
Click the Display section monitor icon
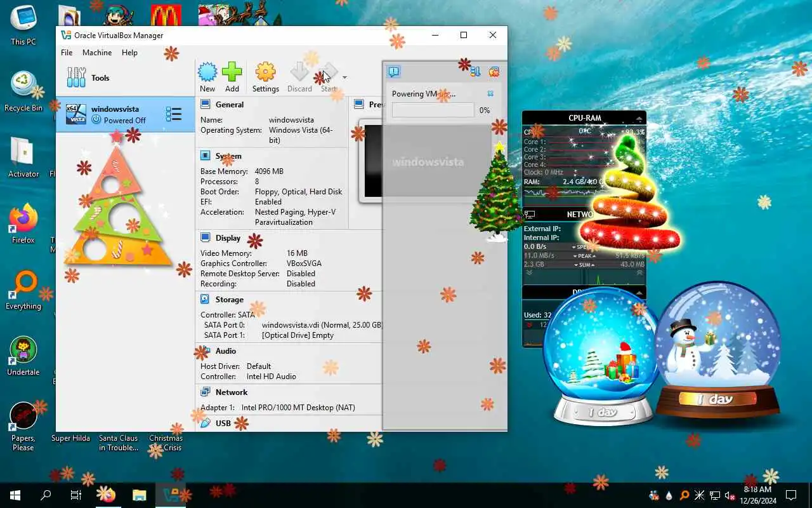tap(206, 237)
